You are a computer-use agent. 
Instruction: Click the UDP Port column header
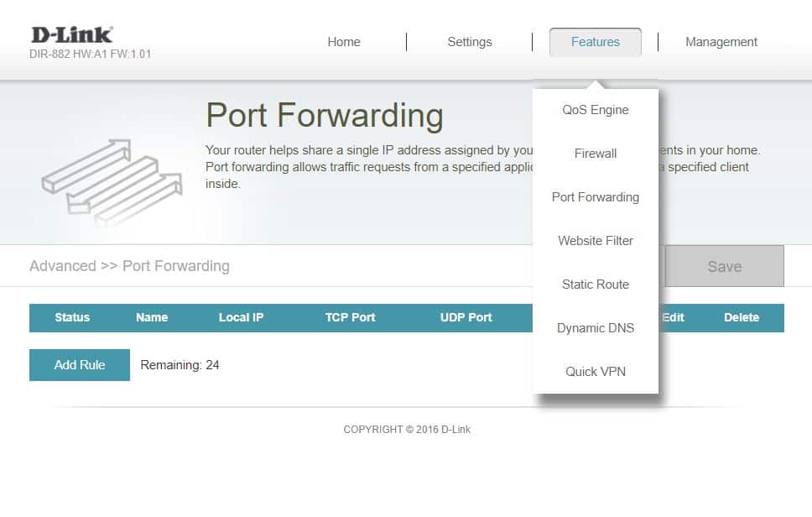466,317
